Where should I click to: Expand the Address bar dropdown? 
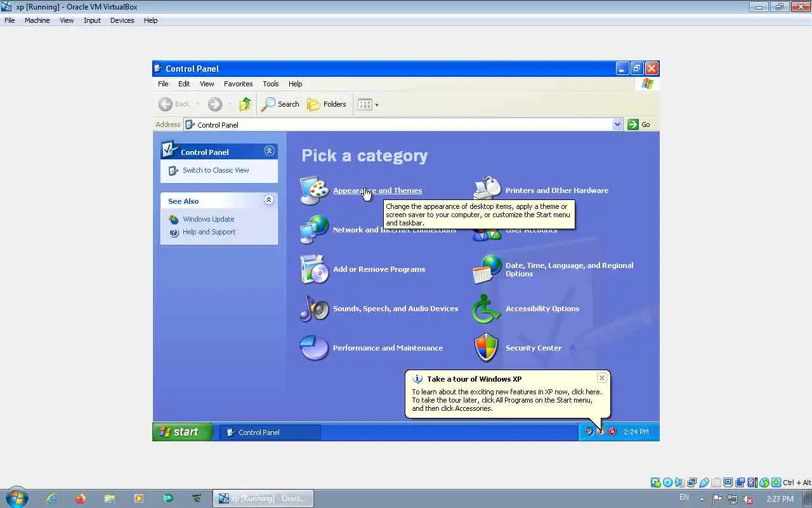coord(617,124)
